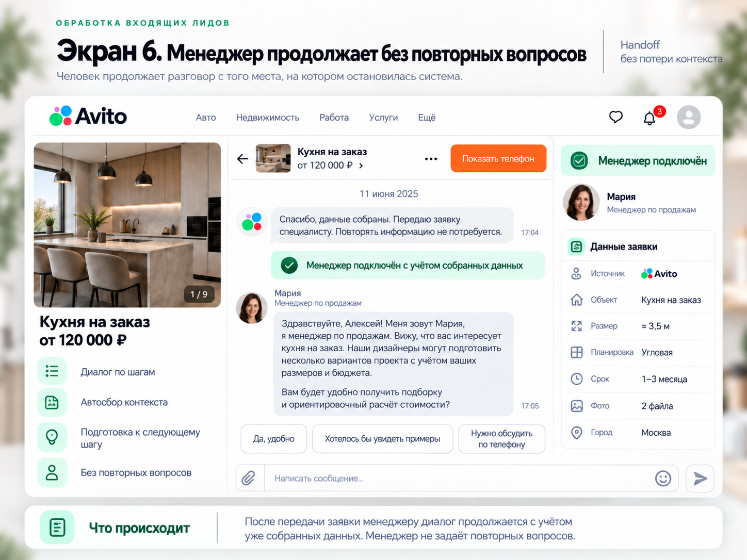747x560 pixels.
Task: Click the house icon in "Объект" row
Action: pos(577,300)
